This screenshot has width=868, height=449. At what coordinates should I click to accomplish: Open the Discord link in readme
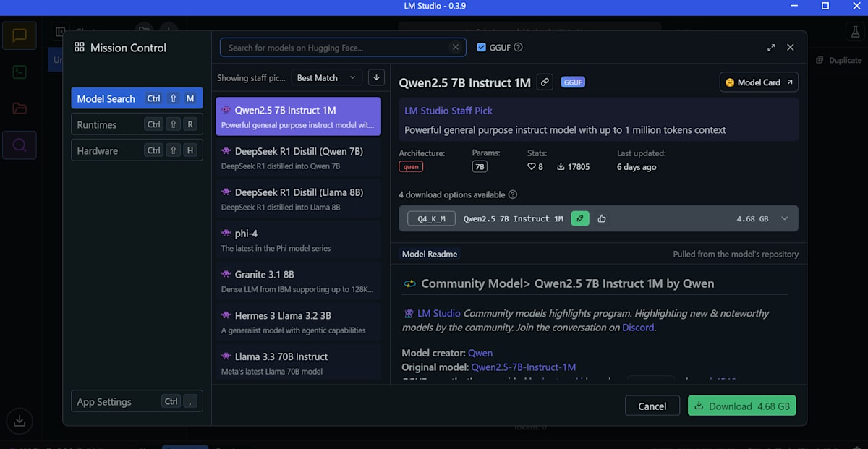tap(638, 328)
